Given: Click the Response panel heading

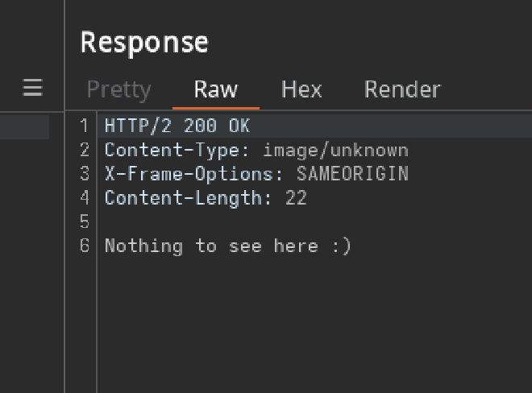Looking at the screenshot, I should tap(144, 42).
